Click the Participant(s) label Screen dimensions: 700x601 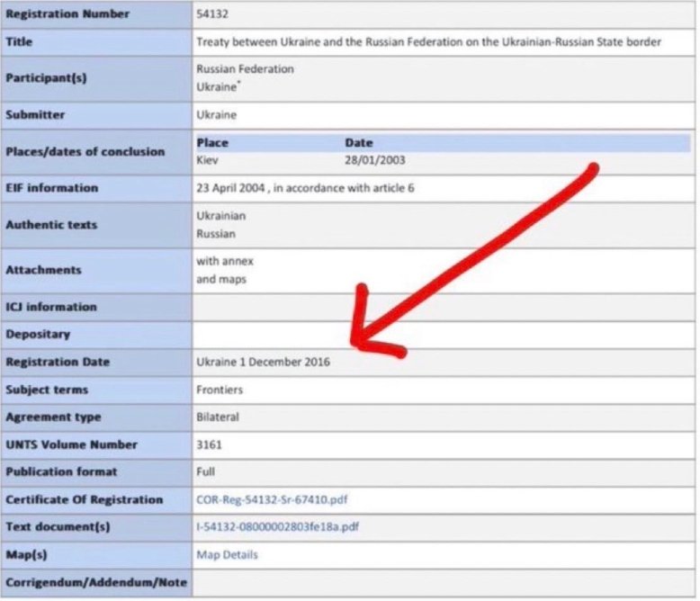(46, 78)
